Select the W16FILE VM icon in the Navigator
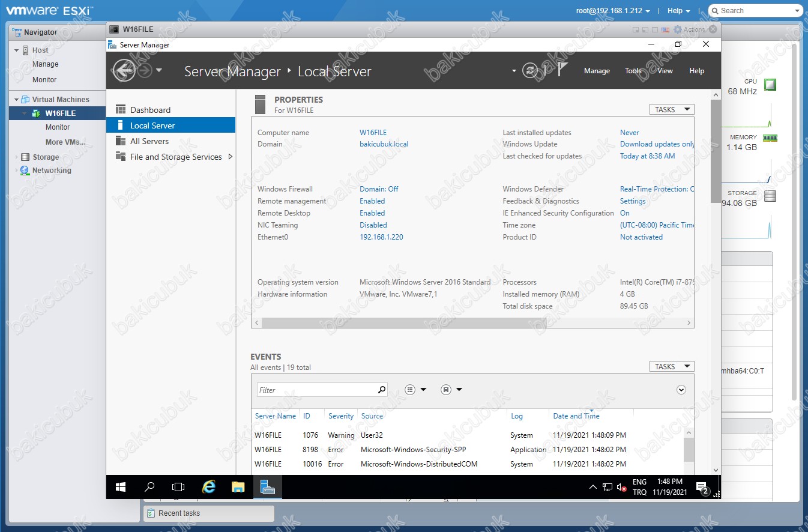Image resolution: width=808 pixels, height=532 pixels. (x=36, y=113)
